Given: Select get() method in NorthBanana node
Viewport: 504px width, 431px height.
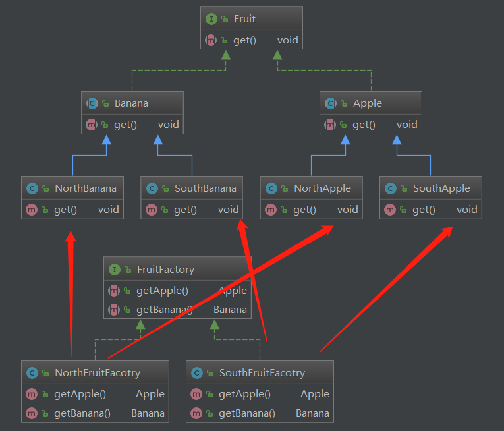Looking at the screenshot, I should coord(65,210).
